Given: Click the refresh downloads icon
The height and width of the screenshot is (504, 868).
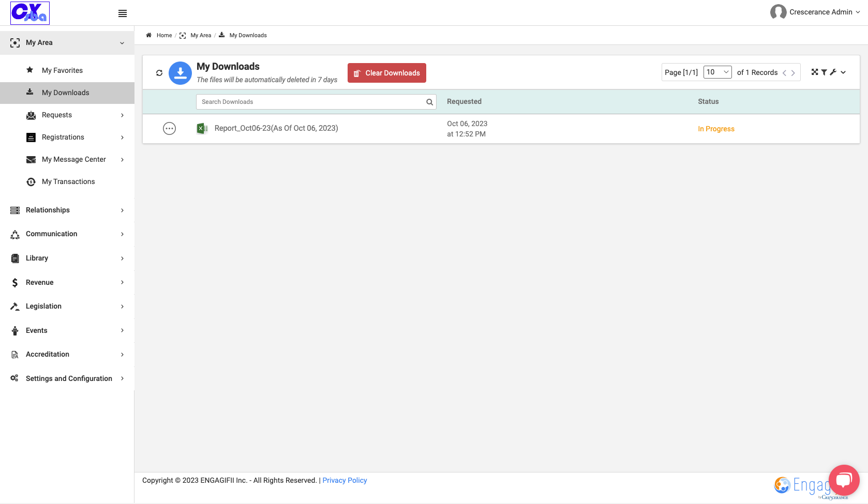Looking at the screenshot, I should point(159,73).
